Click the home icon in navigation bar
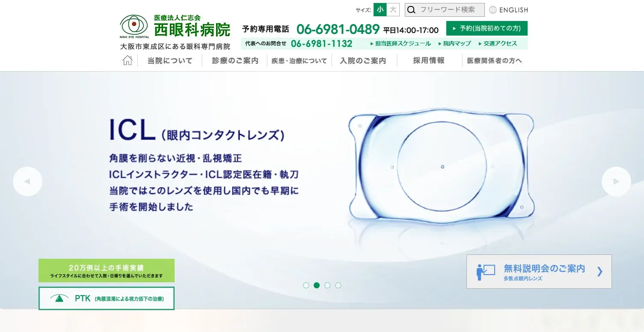644x332 pixels. click(128, 60)
